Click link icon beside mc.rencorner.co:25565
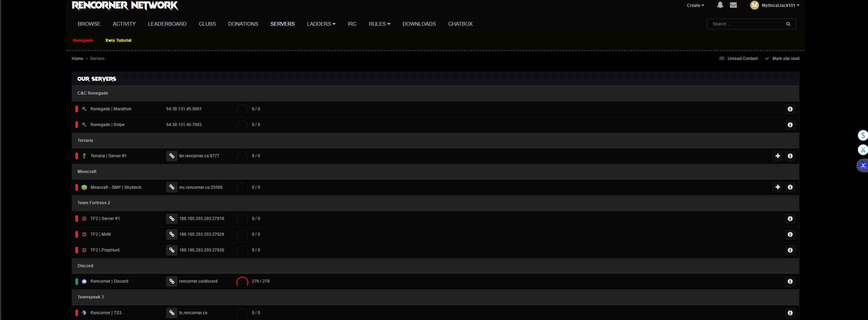Viewport: 868px width, 320px height. tap(172, 187)
